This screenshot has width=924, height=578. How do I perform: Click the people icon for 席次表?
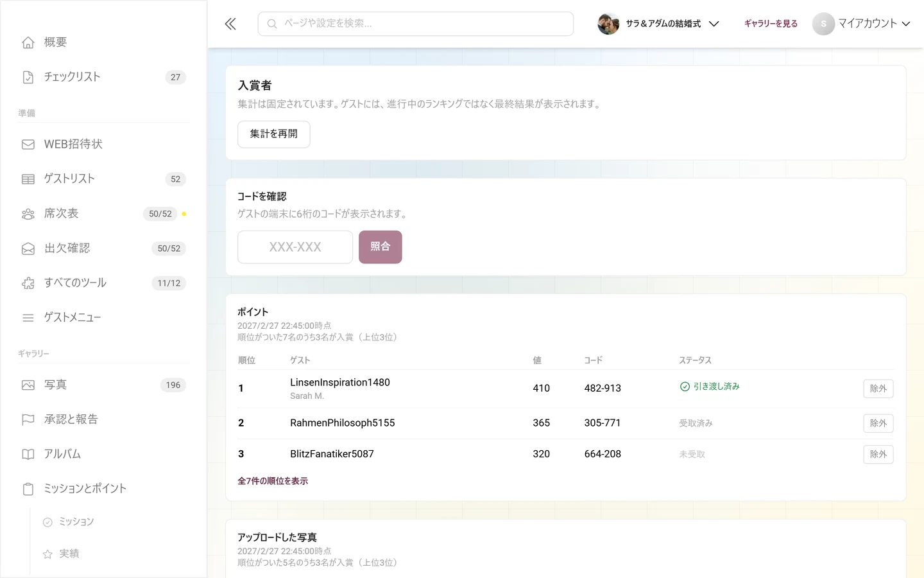coord(28,214)
